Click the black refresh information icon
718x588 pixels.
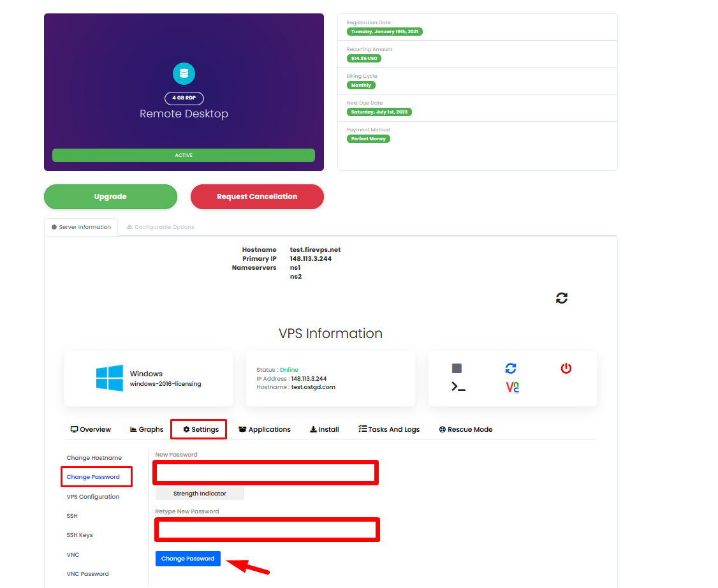(x=562, y=298)
